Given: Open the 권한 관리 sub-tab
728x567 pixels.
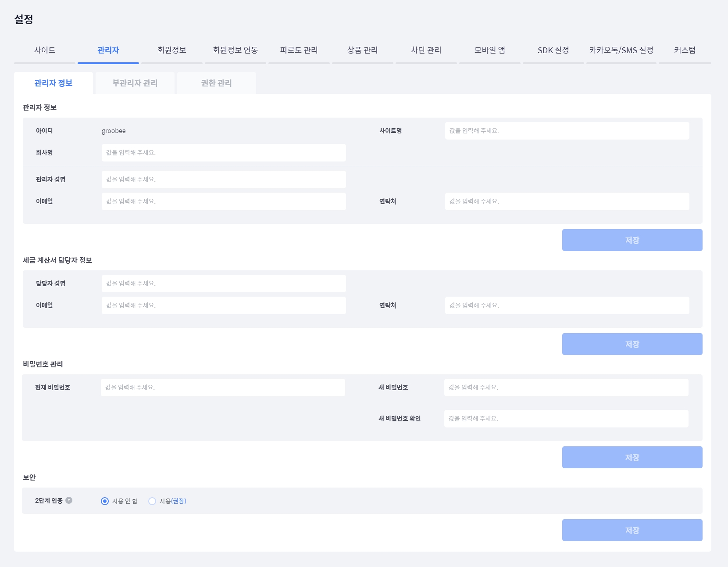Looking at the screenshot, I should click(217, 83).
